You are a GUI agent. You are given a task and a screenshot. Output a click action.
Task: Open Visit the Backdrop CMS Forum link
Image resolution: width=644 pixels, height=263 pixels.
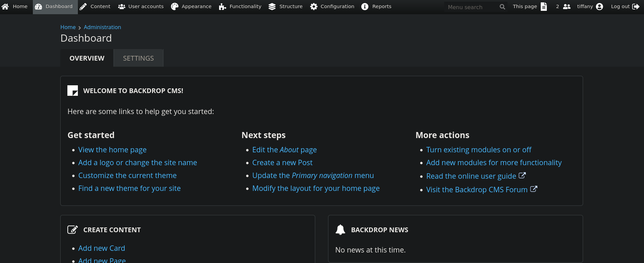coord(477,190)
